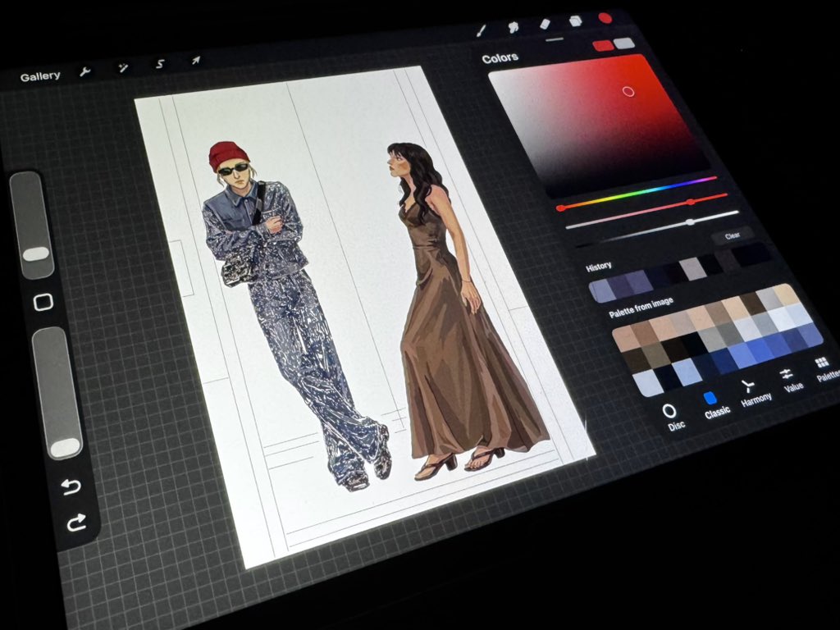Click the reticle in the color square
The height and width of the screenshot is (630, 840).
tap(628, 92)
